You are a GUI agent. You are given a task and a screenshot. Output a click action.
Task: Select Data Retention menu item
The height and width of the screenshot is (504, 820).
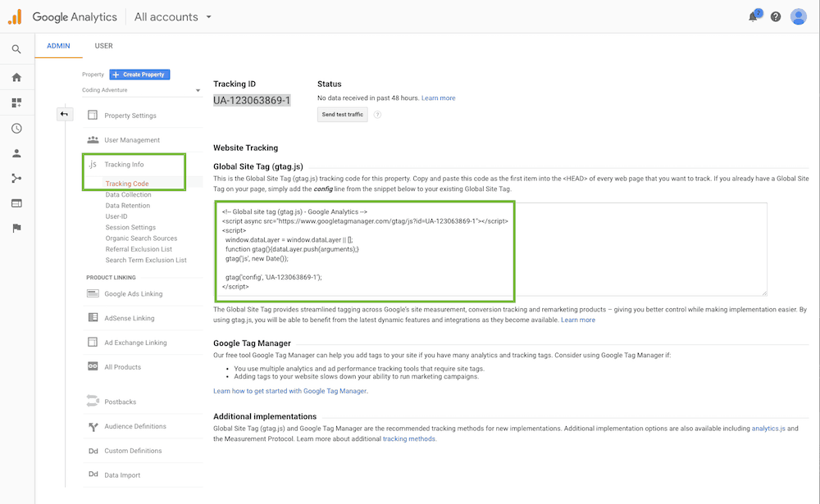(x=128, y=206)
